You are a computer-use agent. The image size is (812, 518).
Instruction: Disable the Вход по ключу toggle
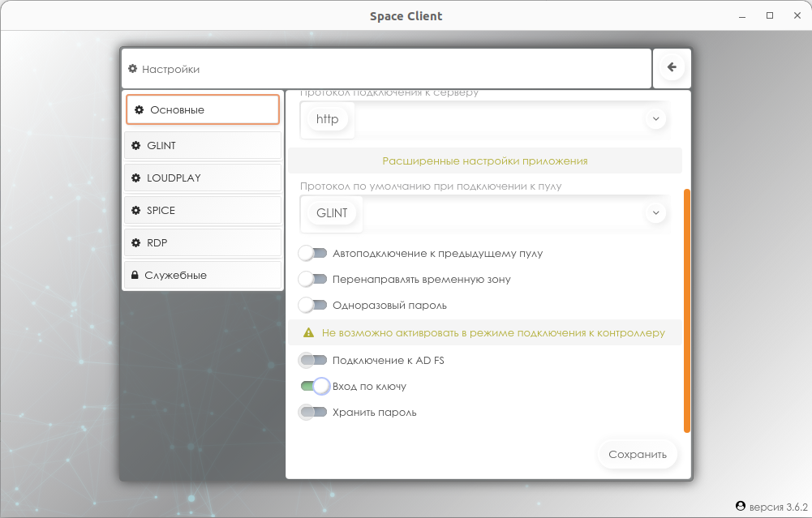pyautogui.click(x=314, y=387)
